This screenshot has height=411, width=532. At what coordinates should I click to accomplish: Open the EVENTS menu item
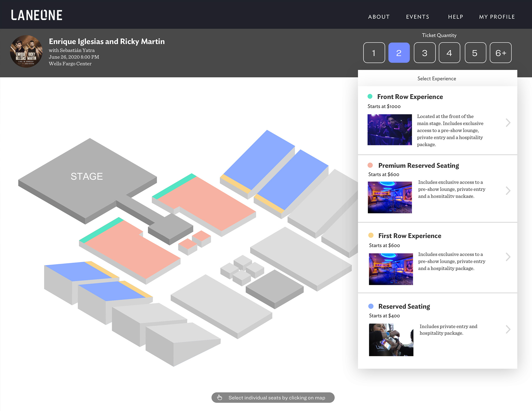[x=417, y=17]
